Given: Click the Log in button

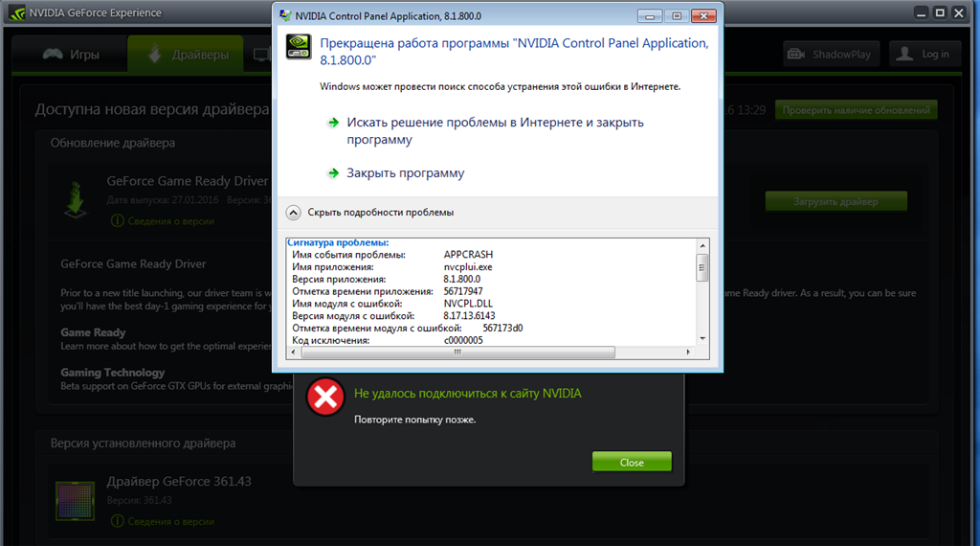Looking at the screenshot, I should 924,55.
